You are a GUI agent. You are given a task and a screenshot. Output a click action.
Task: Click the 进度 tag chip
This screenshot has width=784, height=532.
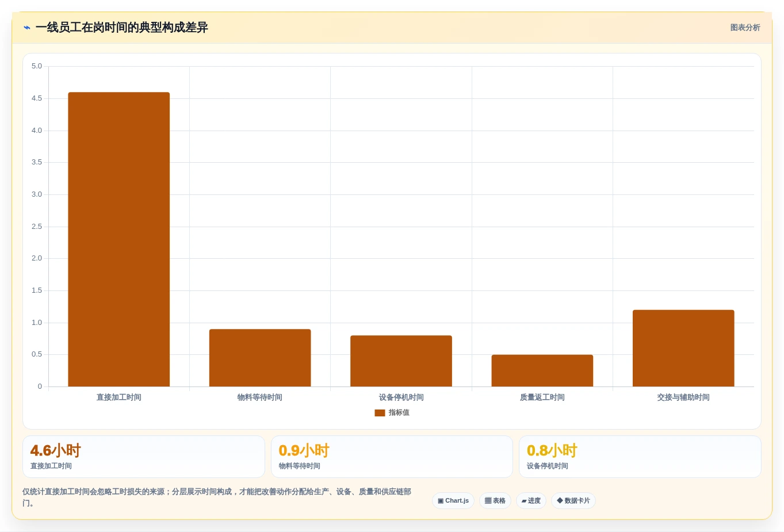point(531,501)
